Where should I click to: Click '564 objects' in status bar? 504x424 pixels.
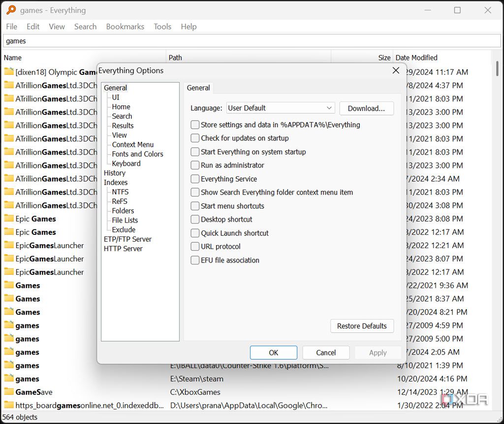pos(20,417)
